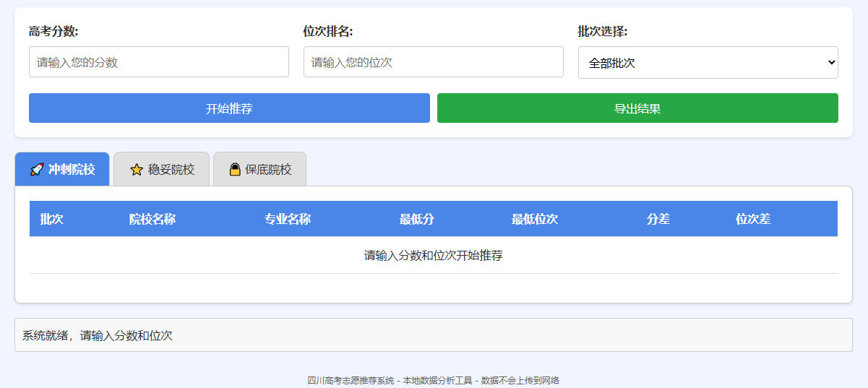868x388 pixels.
Task: Click the 批次选择: label
Action: point(603,31)
